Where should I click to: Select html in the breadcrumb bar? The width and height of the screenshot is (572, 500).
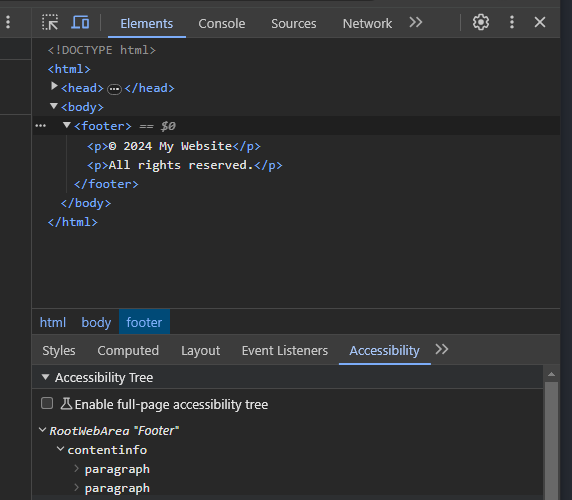(53, 322)
